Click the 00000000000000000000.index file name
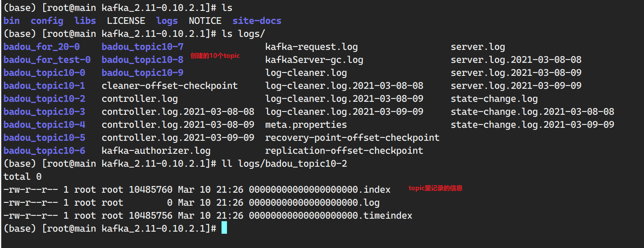Image resolution: width=644 pixels, height=248 pixels. pos(320,190)
